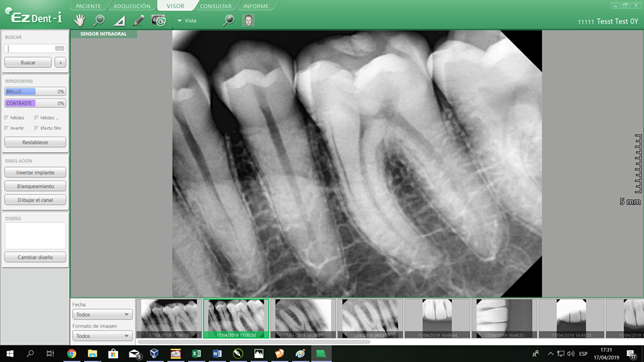Viewport: 644px width, 362px height.
Task: Click the Insertar implante button
Action: pyautogui.click(x=35, y=172)
